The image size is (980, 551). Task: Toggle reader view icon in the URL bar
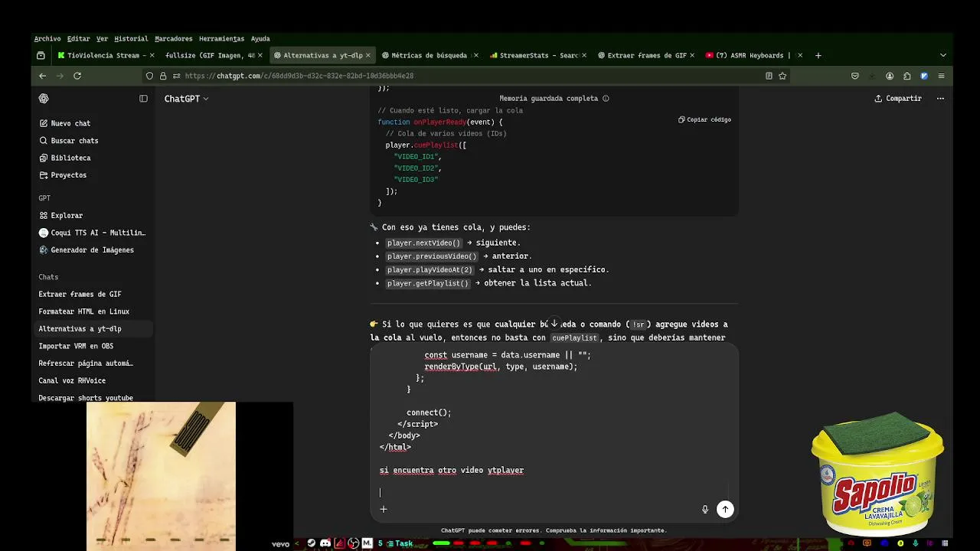click(769, 76)
